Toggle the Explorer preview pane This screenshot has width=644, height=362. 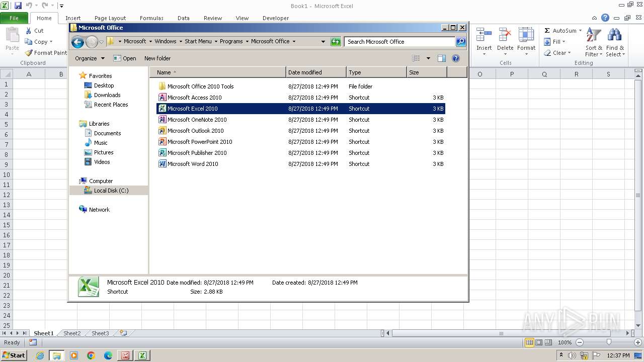pyautogui.click(x=441, y=58)
